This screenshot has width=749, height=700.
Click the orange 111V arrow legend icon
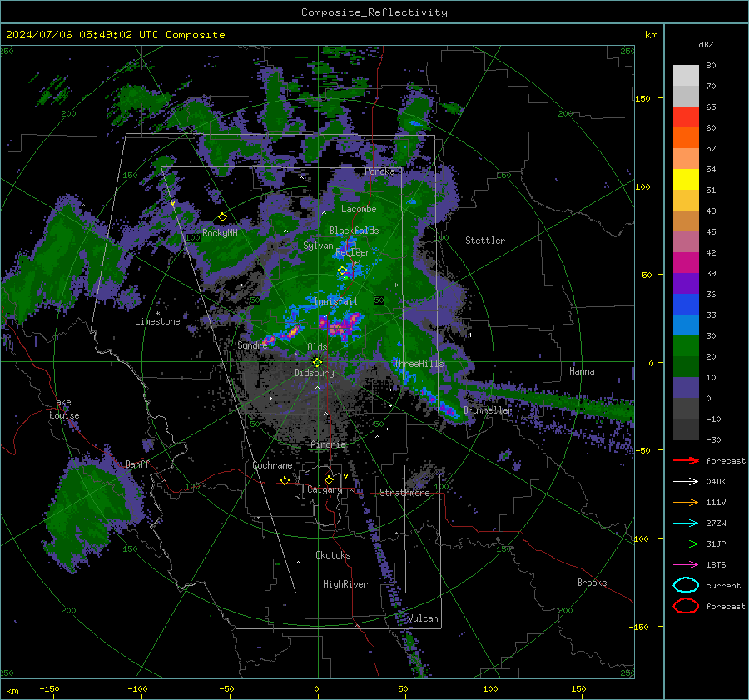[686, 502]
